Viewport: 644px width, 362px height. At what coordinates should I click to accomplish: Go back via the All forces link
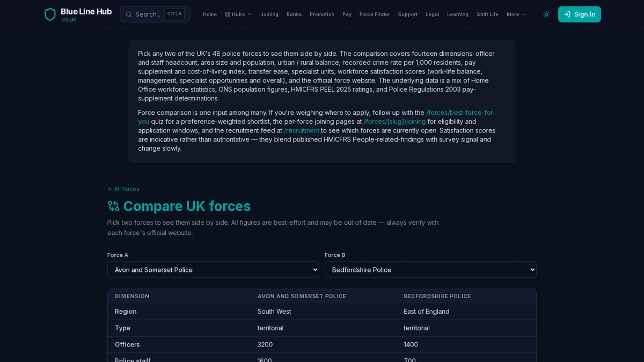coord(123,189)
